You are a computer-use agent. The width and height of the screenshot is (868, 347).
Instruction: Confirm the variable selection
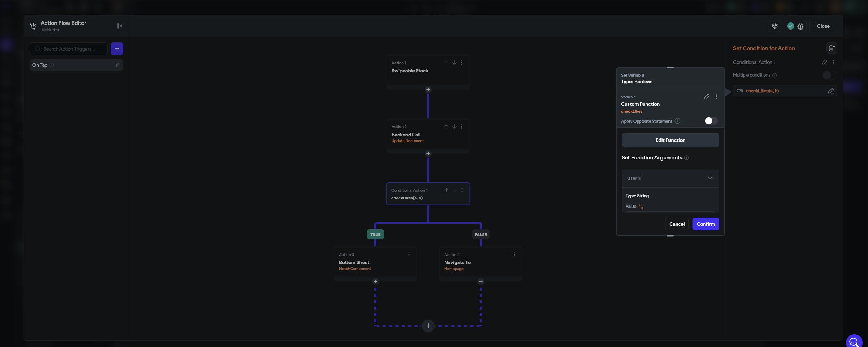(706, 224)
